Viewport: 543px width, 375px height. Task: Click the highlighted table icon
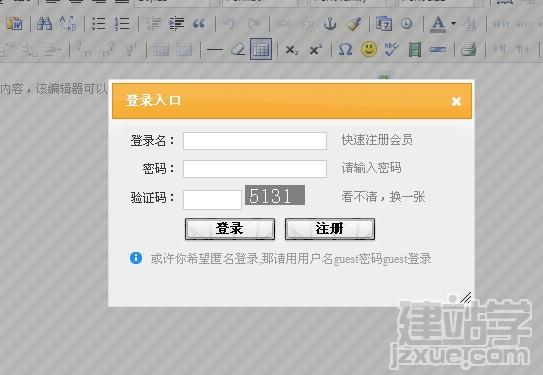[261, 49]
